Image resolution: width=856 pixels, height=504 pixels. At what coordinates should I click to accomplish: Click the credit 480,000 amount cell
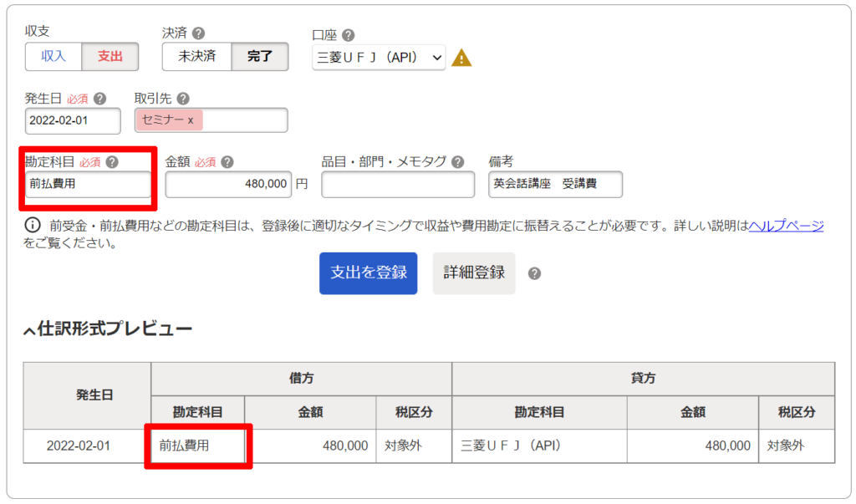693,445
